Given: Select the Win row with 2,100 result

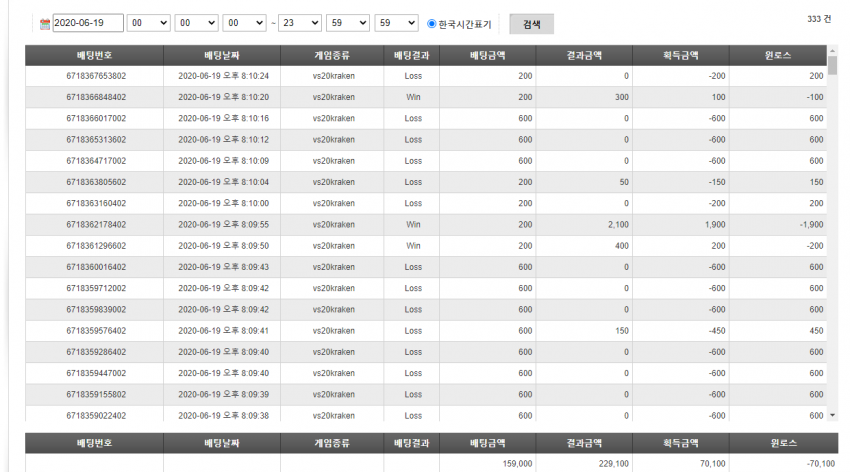Looking at the screenshot, I should [x=426, y=224].
